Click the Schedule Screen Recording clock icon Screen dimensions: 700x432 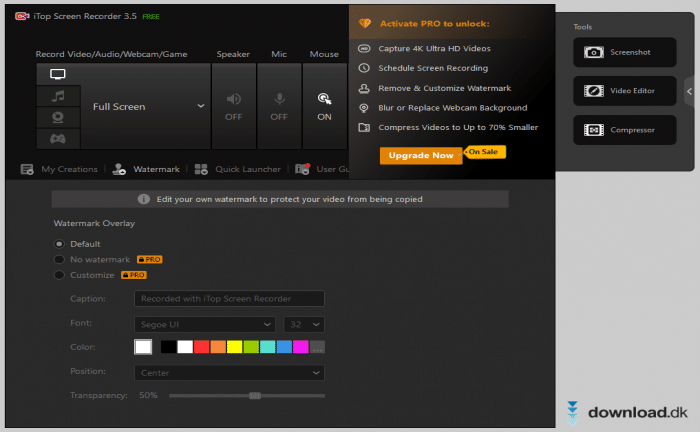coord(364,68)
